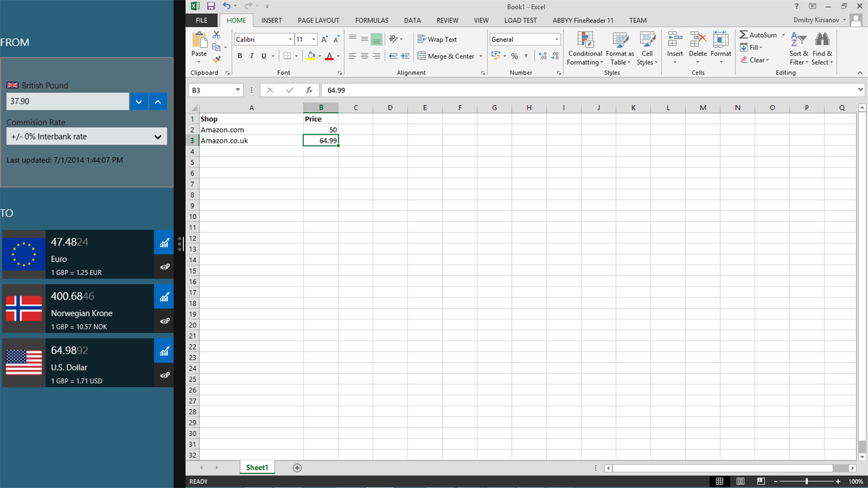
Task: Select cell A2 containing Amazon.com
Action: [x=251, y=130]
